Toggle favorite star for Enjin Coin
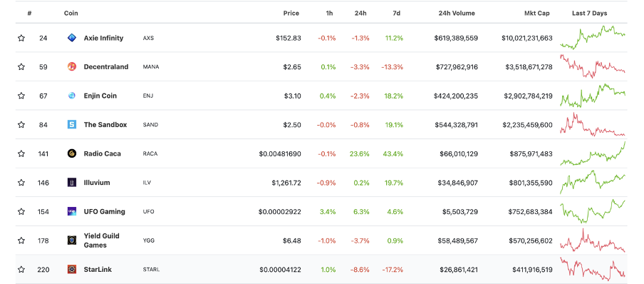The image size is (644, 284). [x=21, y=96]
